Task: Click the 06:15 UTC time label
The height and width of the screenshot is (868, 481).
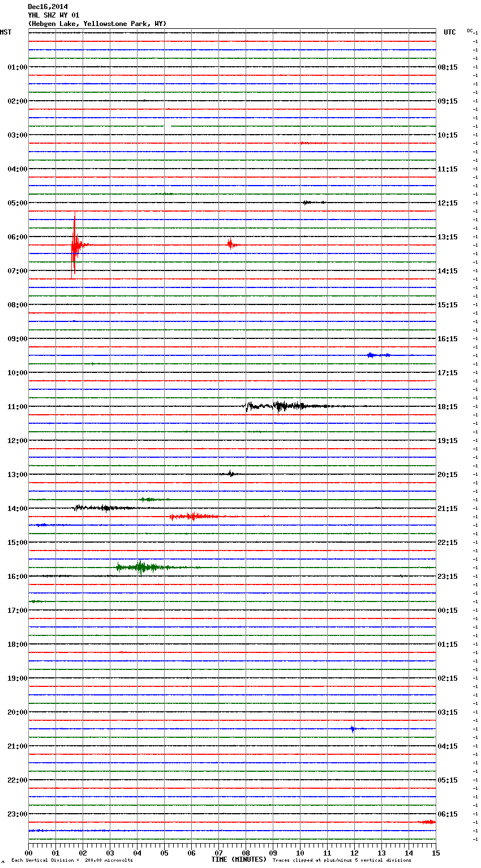Action: 448,814
